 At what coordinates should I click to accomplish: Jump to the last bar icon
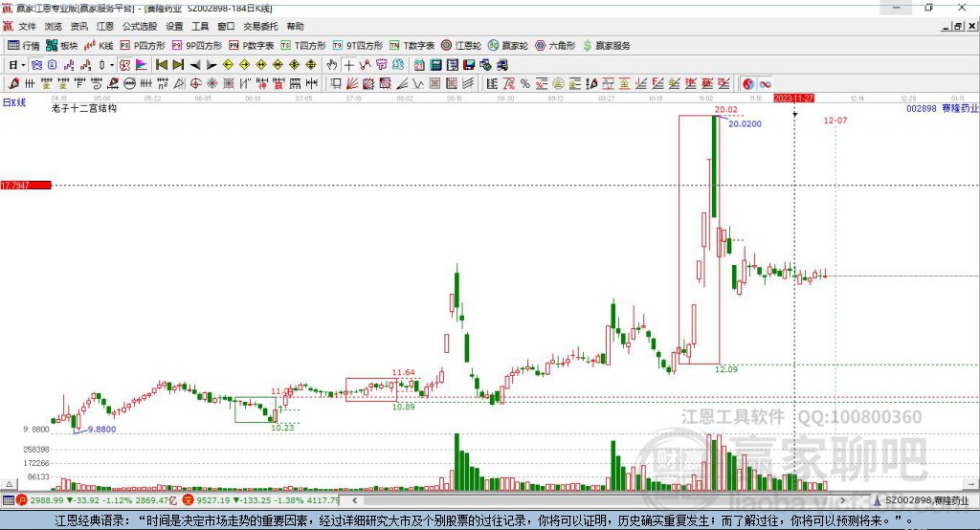[x=178, y=65]
